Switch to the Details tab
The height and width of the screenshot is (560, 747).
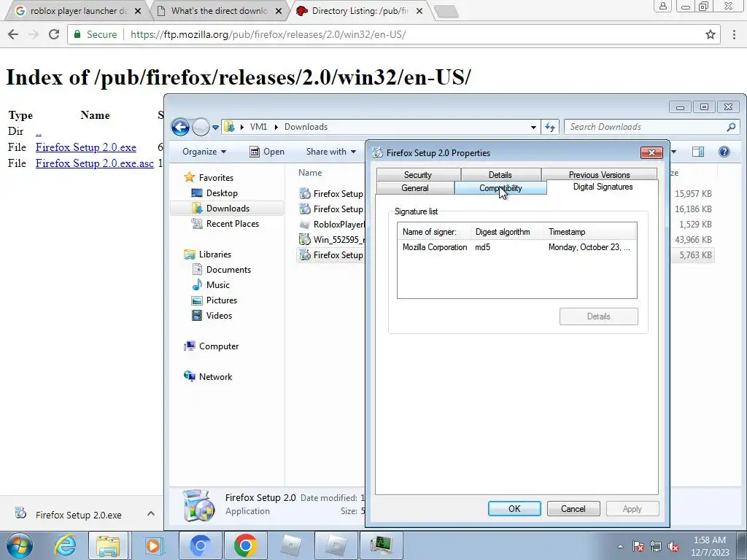500,175
